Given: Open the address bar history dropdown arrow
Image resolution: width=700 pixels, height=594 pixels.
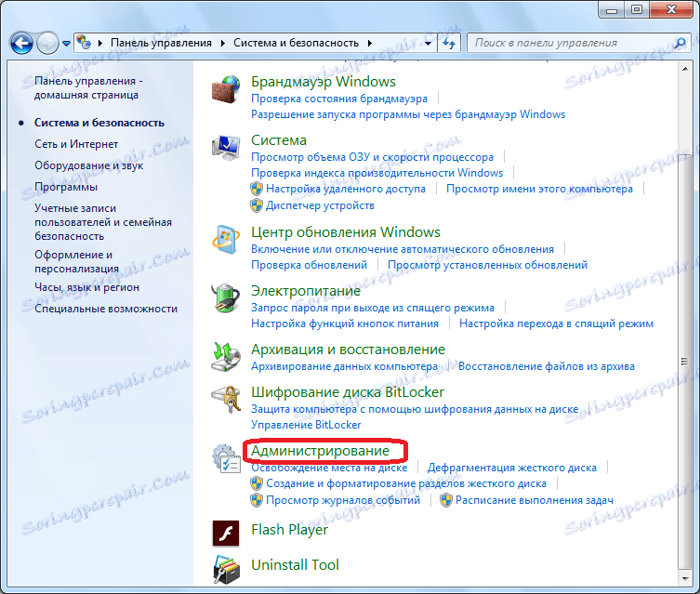Looking at the screenshot, I should pos(428,44).
